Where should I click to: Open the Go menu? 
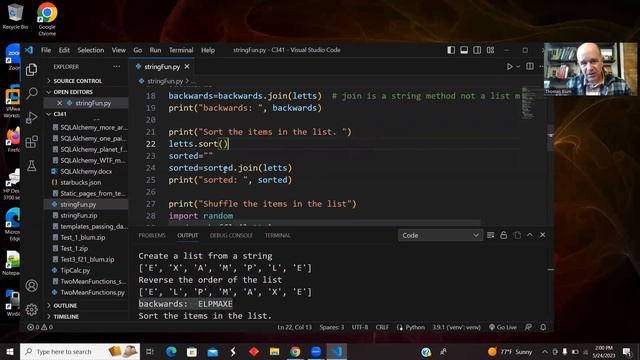pyautogui.click(x=138, y=50)
